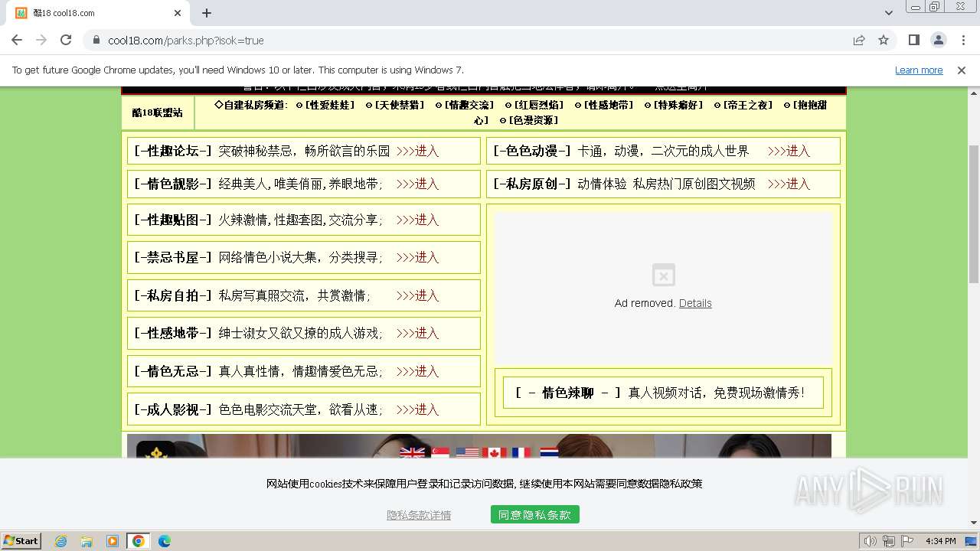
Task: Click the Canada flag in banner
Action: 494,452
